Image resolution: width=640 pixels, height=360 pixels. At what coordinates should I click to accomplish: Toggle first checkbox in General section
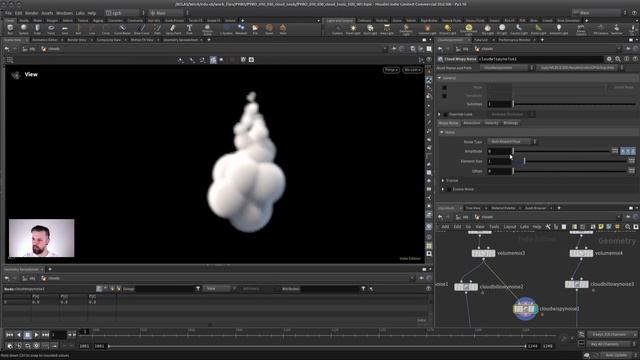tap(444, 87)
